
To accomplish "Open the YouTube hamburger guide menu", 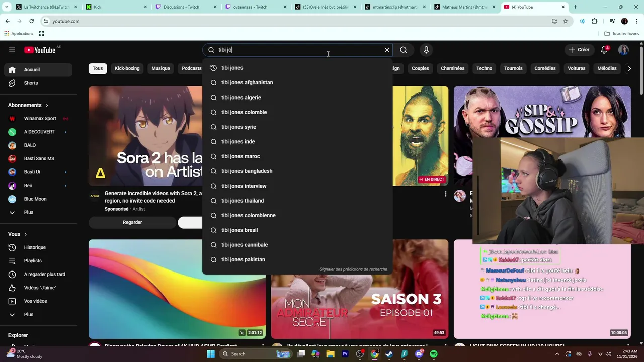I will 12,50.
